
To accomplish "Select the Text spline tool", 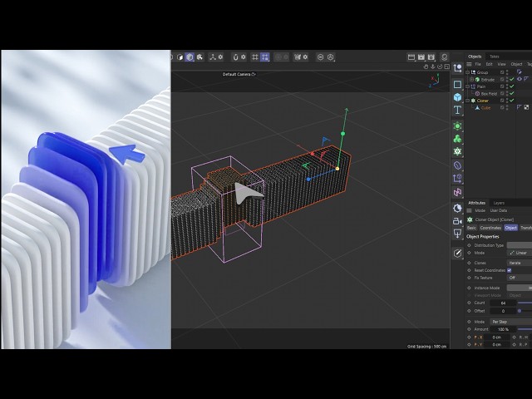I will pos(457,110).
